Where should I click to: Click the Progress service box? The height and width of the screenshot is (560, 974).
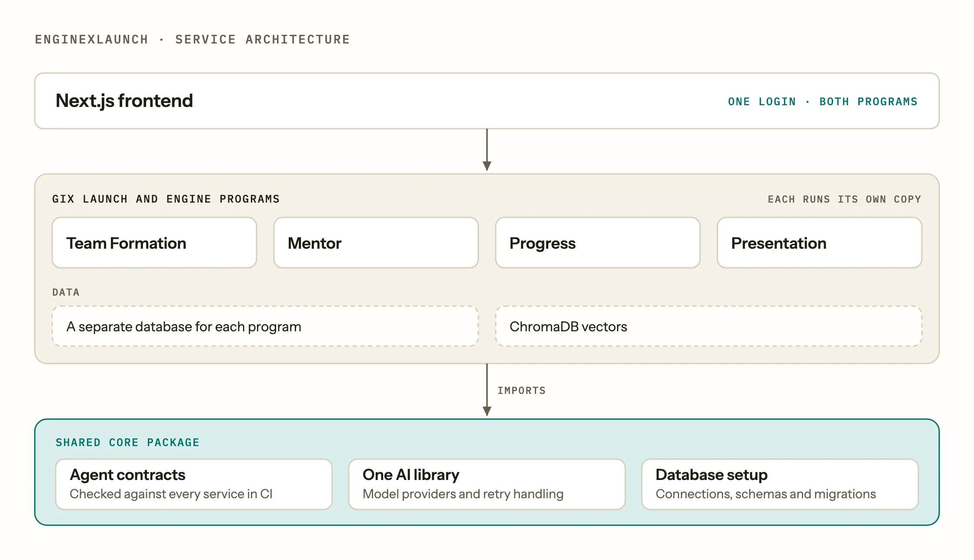click(598, 243)
